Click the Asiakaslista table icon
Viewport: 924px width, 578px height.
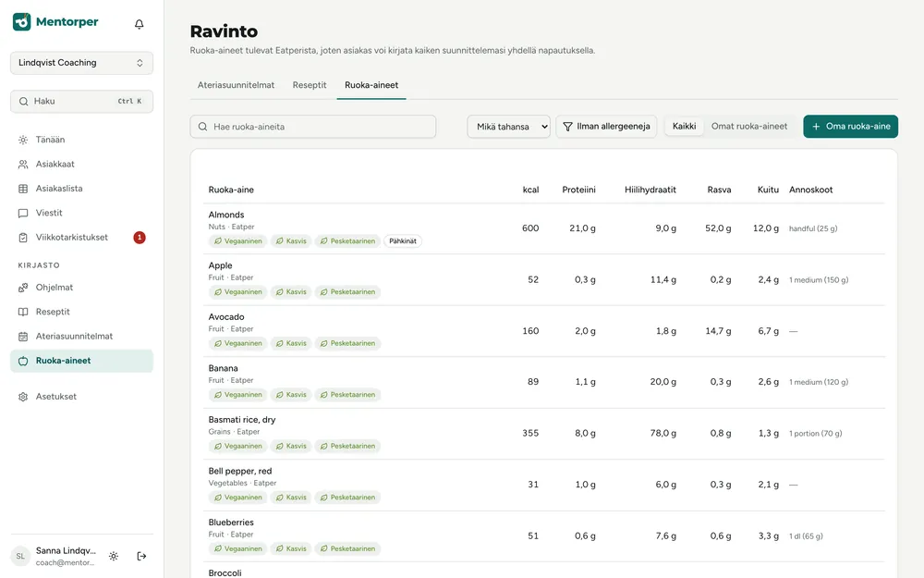click(x=23, y=189)
